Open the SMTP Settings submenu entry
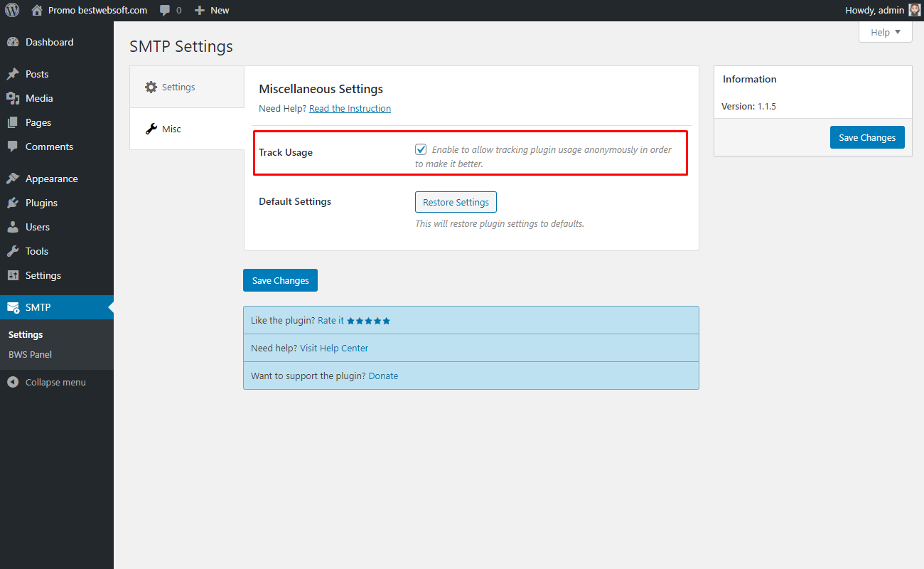 tap(26, 334)
